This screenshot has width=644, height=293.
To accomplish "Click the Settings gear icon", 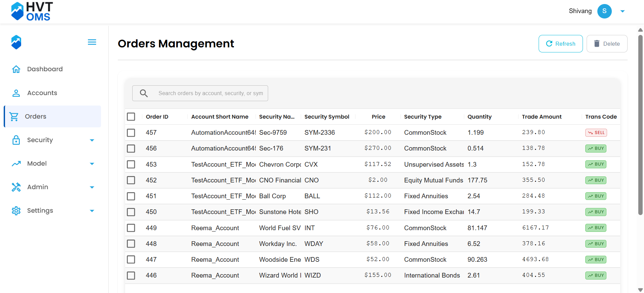I will pos(16,211).
